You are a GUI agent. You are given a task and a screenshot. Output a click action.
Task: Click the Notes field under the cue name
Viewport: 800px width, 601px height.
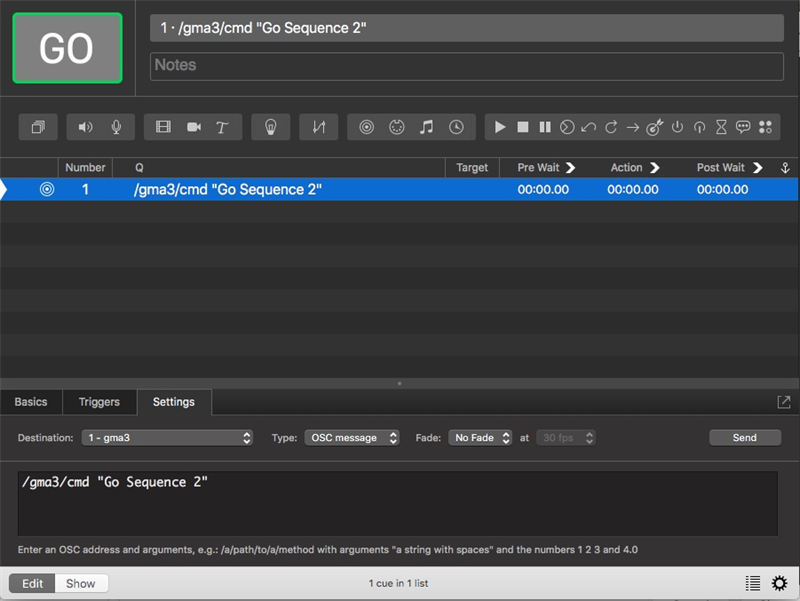(466, 66)
